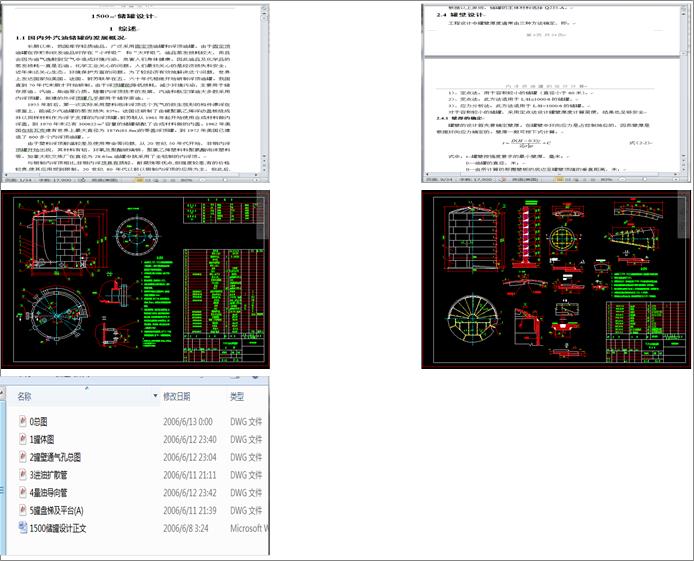Select Print Layout view in left Word status bar
This screenshot has height=561, width=694.
pos(140,180)
